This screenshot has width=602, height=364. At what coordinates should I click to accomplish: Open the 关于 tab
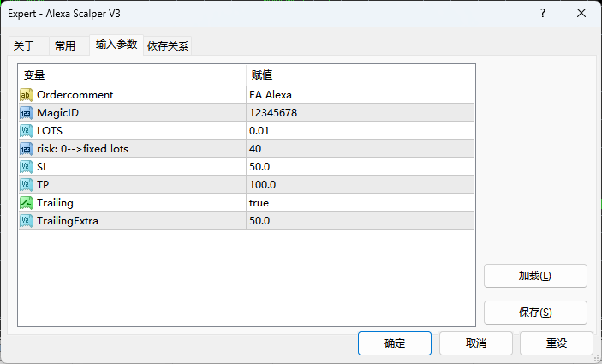24,46
